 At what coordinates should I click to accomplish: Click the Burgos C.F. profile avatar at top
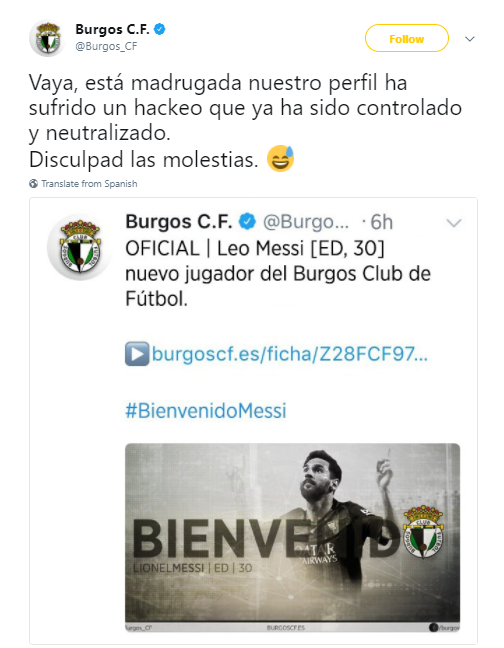48,38
